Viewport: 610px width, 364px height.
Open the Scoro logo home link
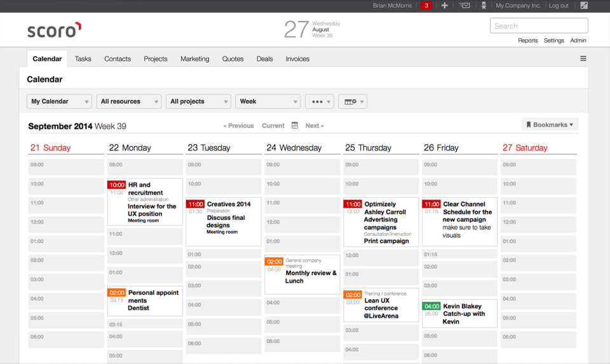pyautogui.click(x=54, y=29)
